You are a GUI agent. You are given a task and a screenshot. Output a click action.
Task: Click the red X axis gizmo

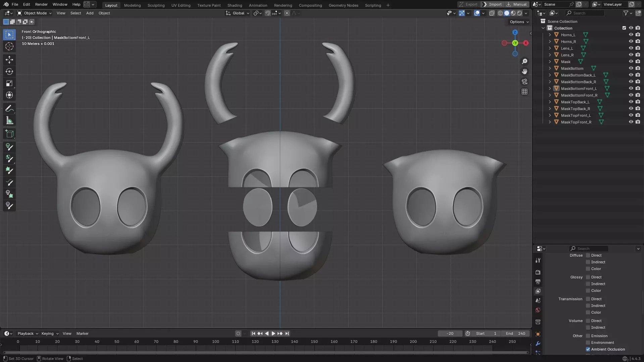pyautogui.click(x=526, y=43)
